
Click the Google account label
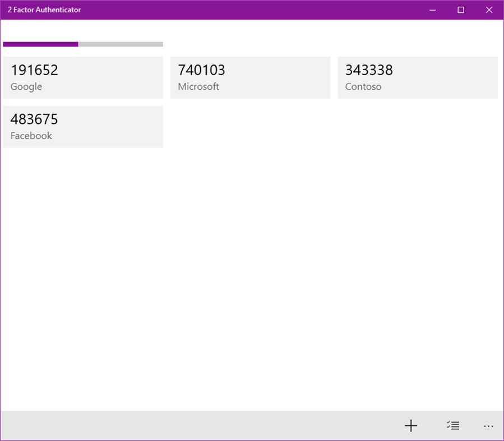coord(26,87)
